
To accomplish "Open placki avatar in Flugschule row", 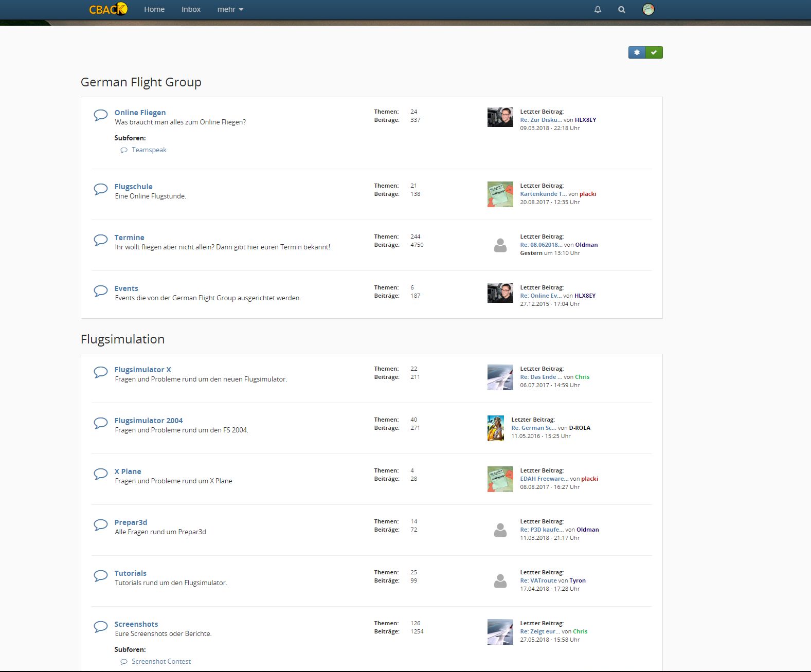I will pyautogui.click(x=500, y=194).
